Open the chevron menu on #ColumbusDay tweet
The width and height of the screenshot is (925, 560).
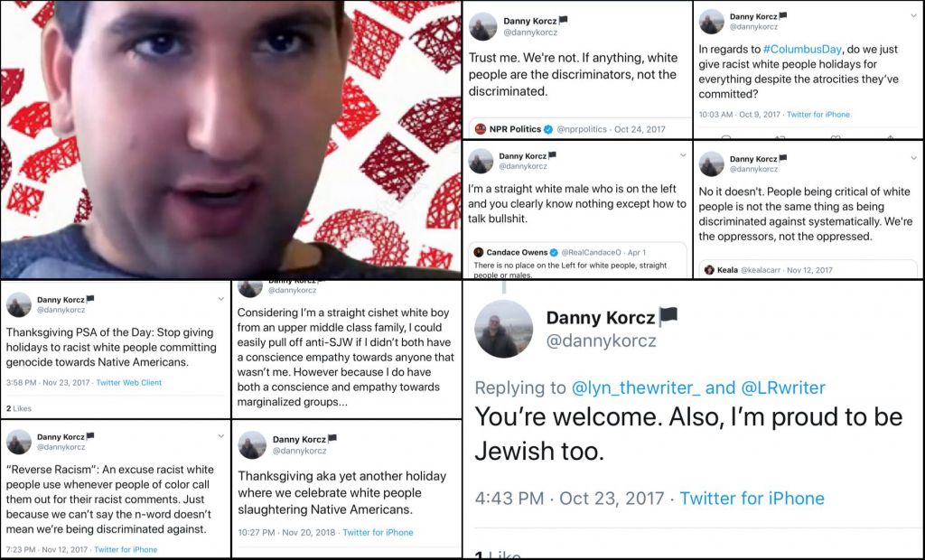pos(911,16)
